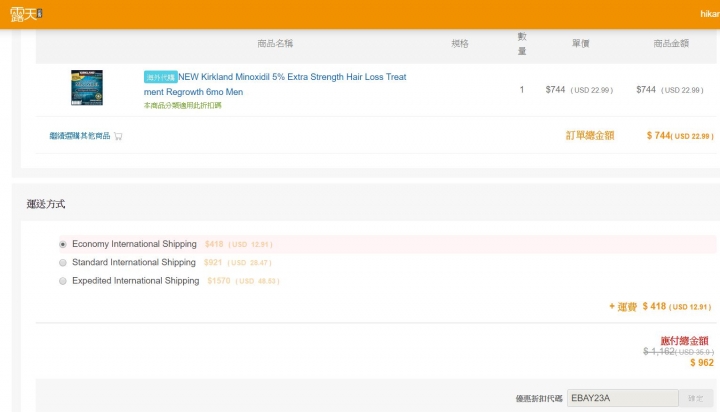Click the quantity value 1 in product row

[x=522, y=90]
